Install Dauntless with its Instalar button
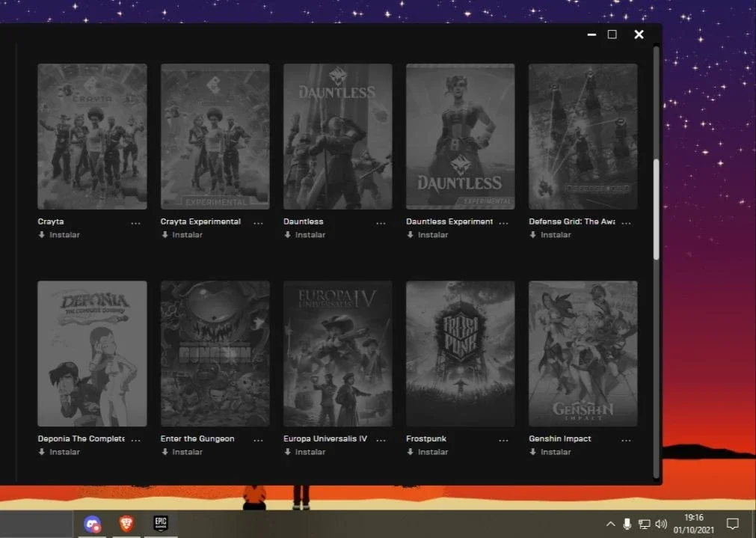Screen dimensions: 756x538 pyautogui.click(x=304, y=235)
